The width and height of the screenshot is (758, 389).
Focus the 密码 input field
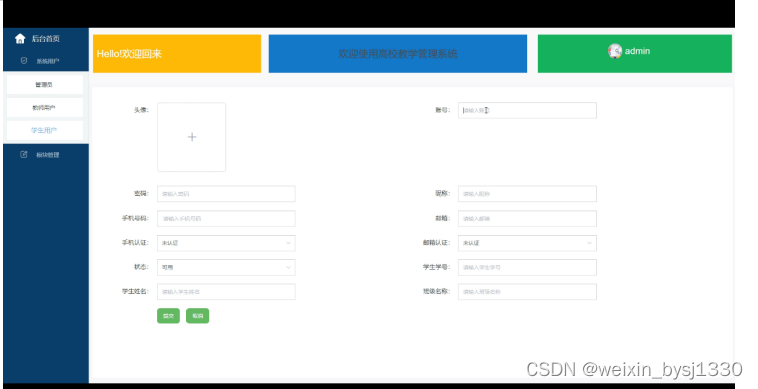pos(226,194)
